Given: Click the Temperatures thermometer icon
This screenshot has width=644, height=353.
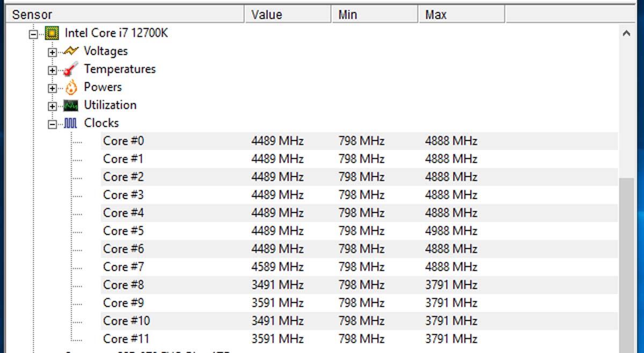Looking at the screenshot, I should coord(71,69).
